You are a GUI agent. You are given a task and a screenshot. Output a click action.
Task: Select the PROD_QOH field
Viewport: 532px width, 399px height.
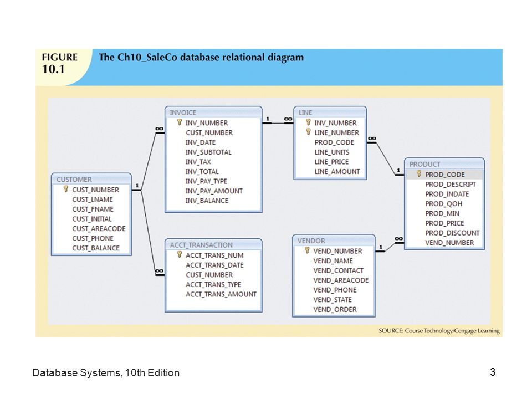(443, 204)
